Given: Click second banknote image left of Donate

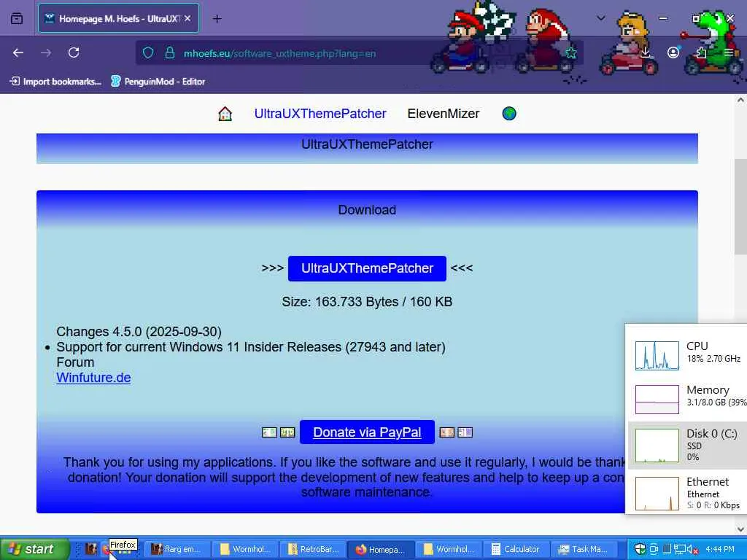Looking at the screenshot, I should tap(287, 432).
